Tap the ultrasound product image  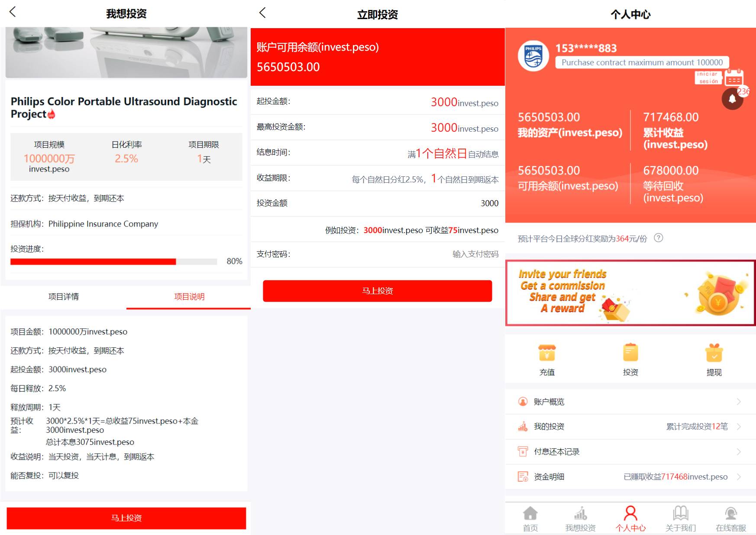(x=126, y=52)
